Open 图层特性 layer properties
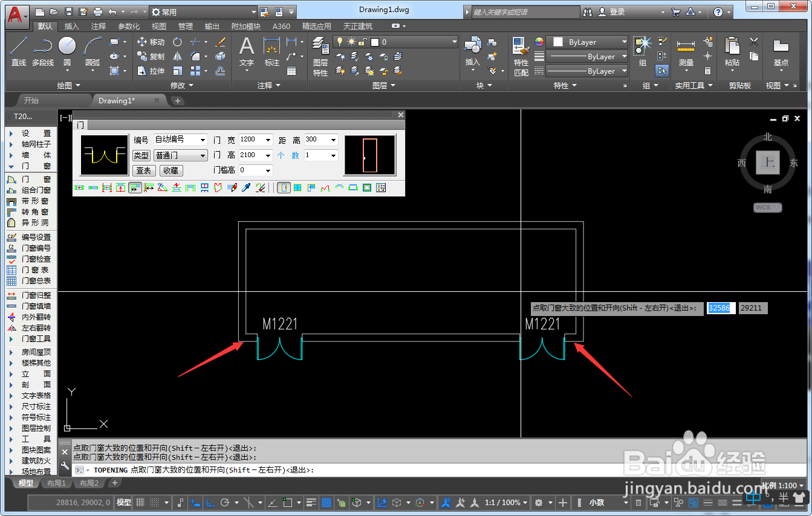Image resolution: width=812 pixels, height=516 pixels. point(320,56)
